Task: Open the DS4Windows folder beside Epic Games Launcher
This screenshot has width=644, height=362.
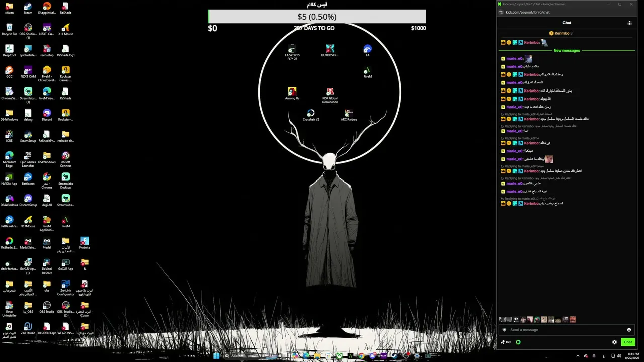Action: (x=47, y=158)
